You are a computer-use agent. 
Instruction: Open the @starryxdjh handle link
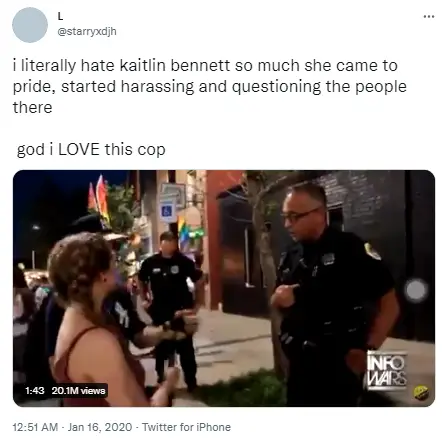87,32
